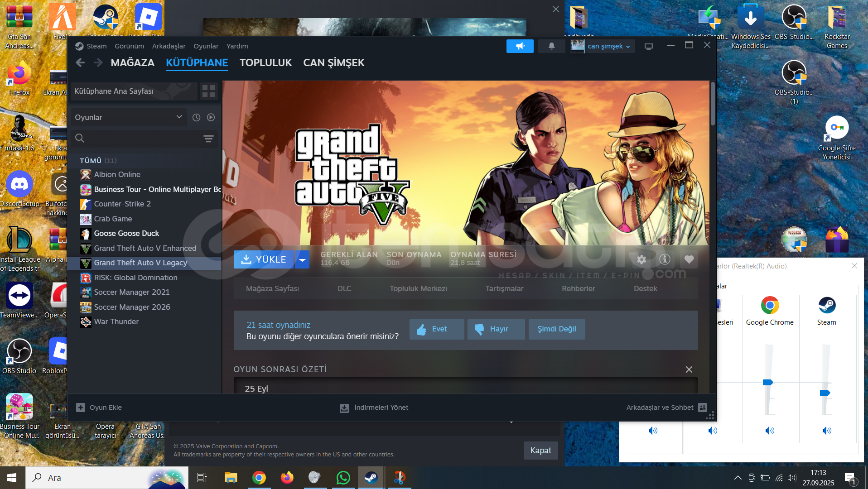Open the Steam notifications bell
868x489 pixels.
(x=551, y=46)
